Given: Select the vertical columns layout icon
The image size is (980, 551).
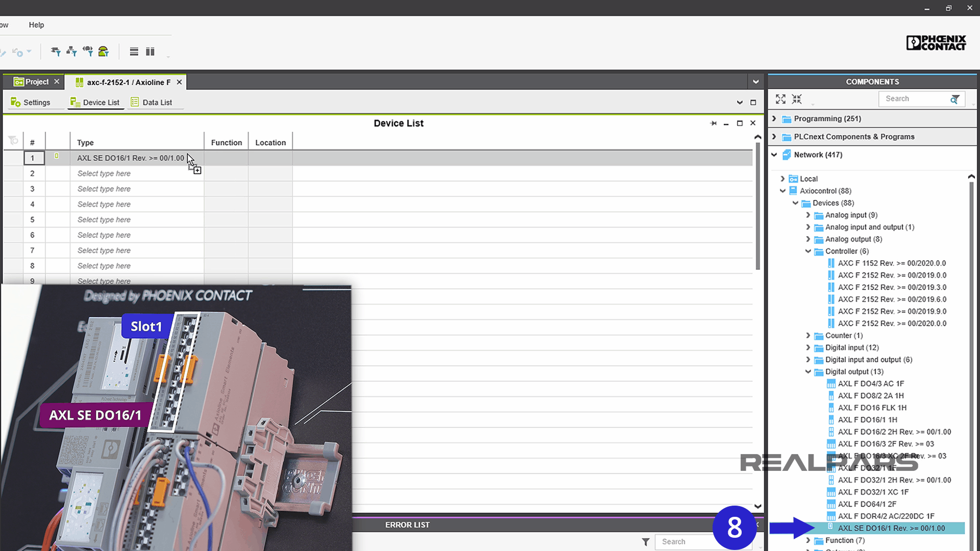Looking at the screenshot, I should pyautogui.click(x=150, y=52).
